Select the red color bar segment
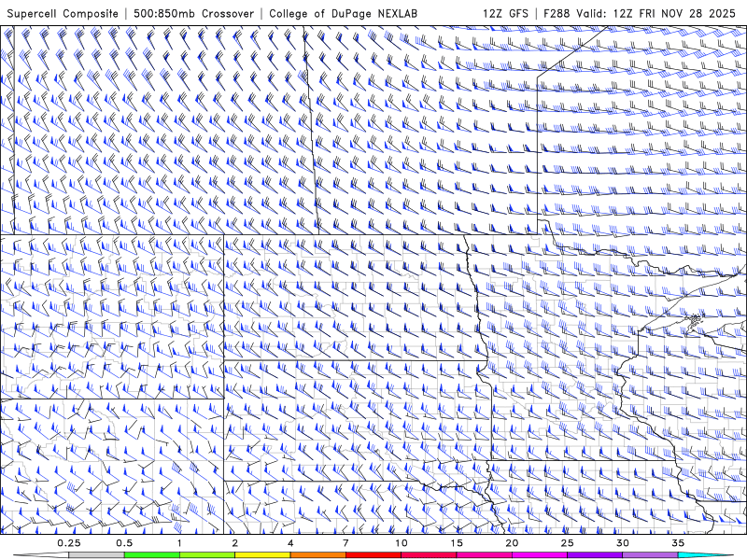 point(373,555)
